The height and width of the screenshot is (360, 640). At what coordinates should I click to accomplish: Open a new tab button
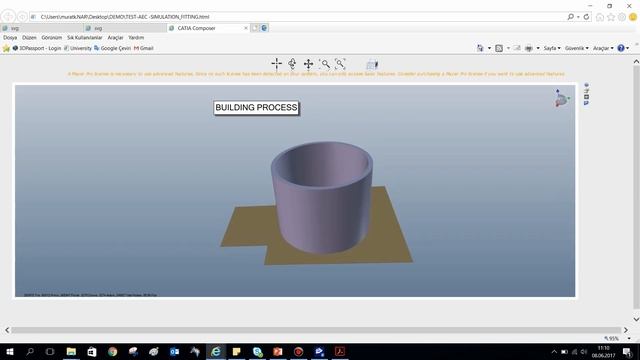255,28
